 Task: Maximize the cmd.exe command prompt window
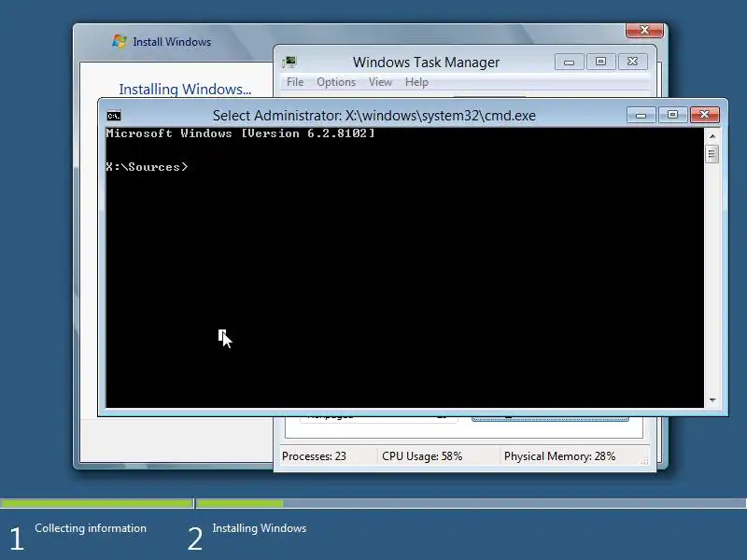(672, 115)
